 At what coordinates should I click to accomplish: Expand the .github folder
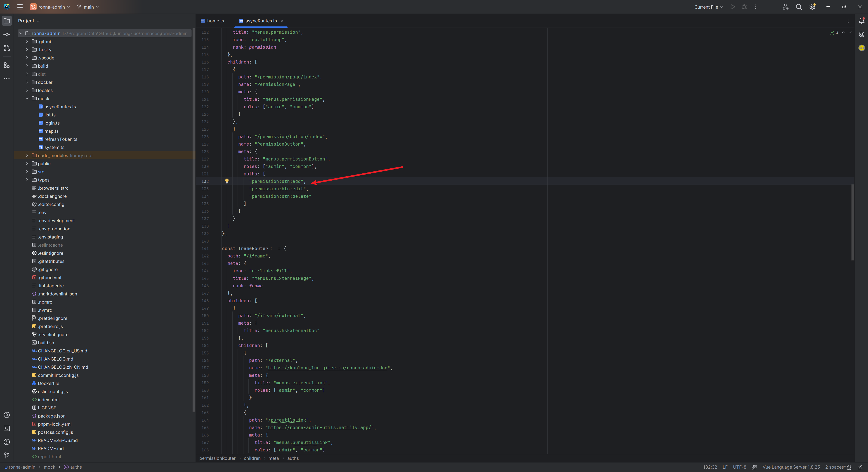[27, 41]
